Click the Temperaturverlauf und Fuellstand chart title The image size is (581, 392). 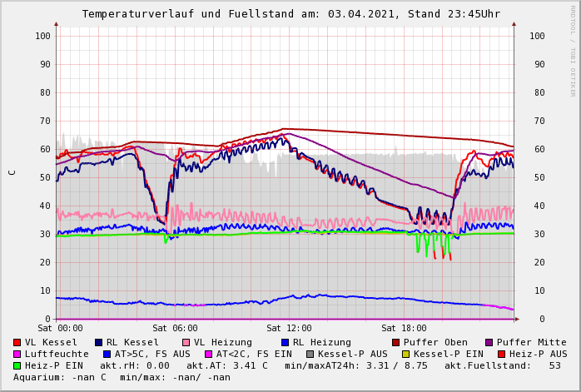pyautogui.click(x=290, y=14)
